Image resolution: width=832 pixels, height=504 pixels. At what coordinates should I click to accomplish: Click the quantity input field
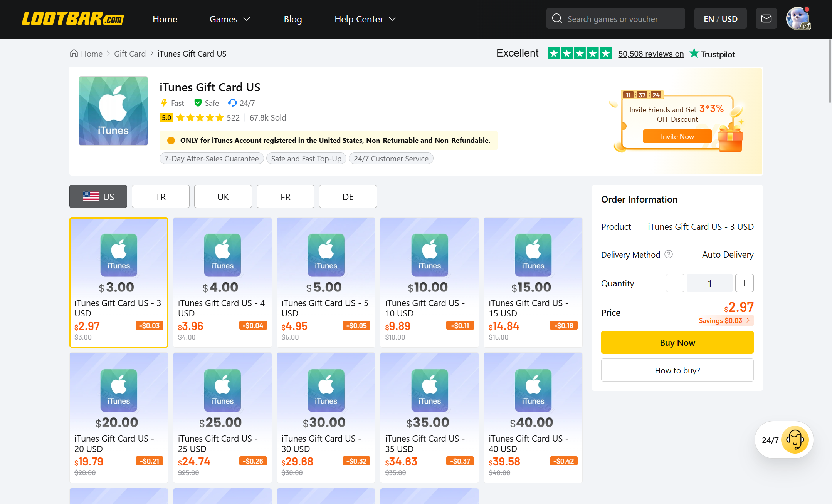710,283
